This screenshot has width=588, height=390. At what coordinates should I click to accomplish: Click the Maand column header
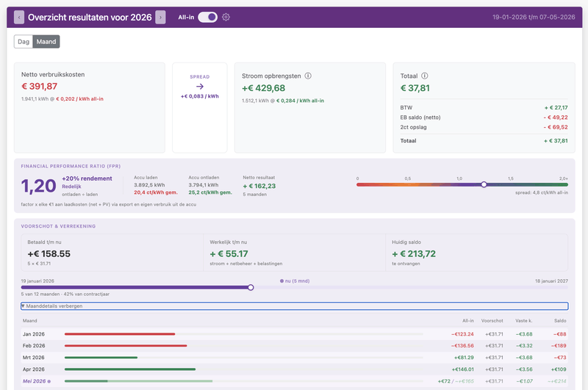[29, 321]
